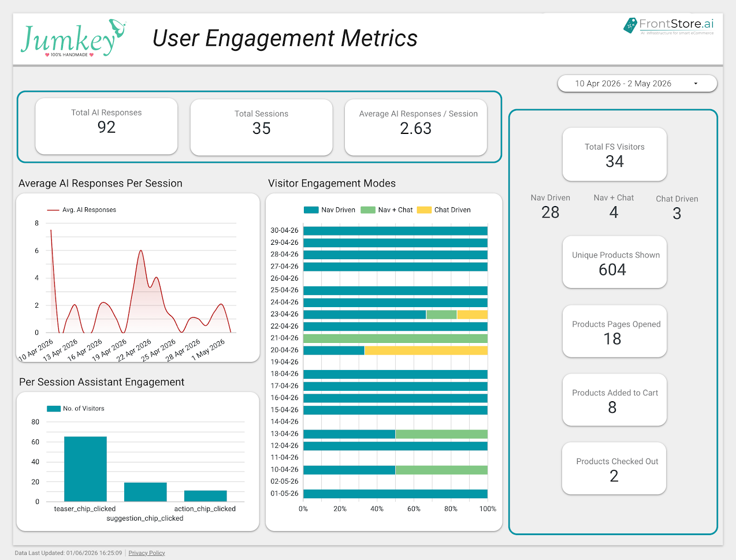The width and height of the screenshot is (736, 560).
Task: Click the Nav Driven legend swatch
Action: point(311,210)
